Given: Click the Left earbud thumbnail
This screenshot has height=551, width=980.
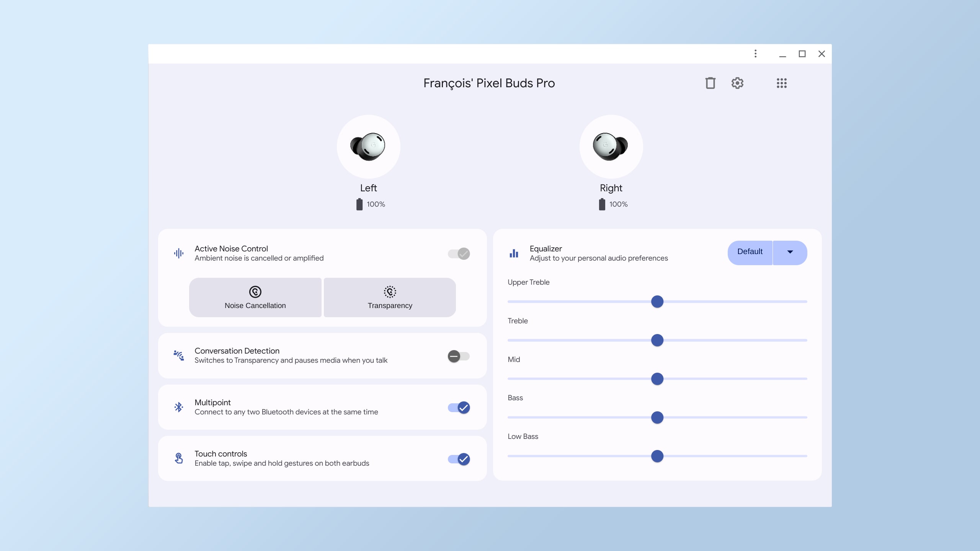Looking at the screenshot, I should (368, 146).
